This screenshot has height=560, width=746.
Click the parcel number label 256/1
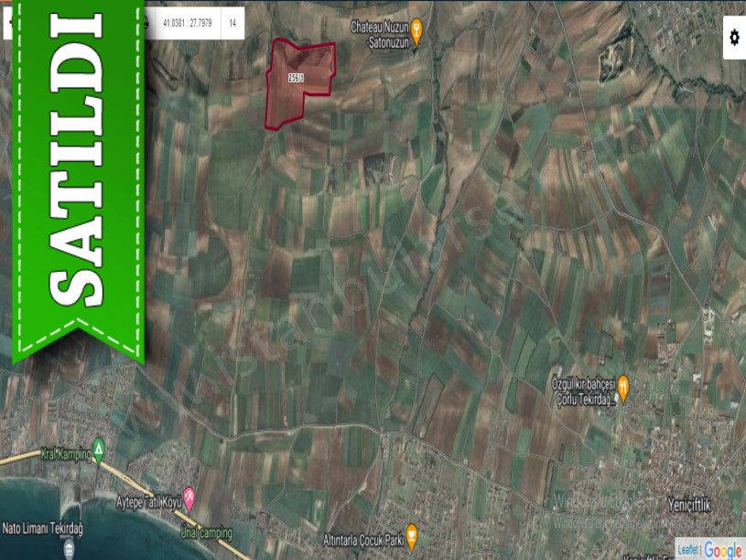296,78
